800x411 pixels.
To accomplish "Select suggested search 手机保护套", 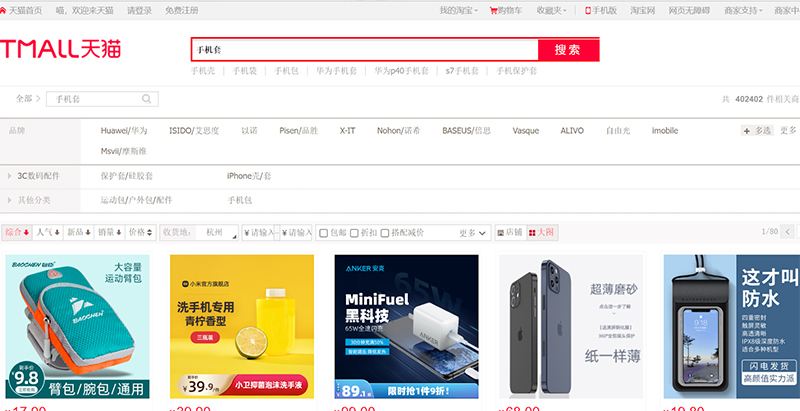I will [x=517, y=71].
